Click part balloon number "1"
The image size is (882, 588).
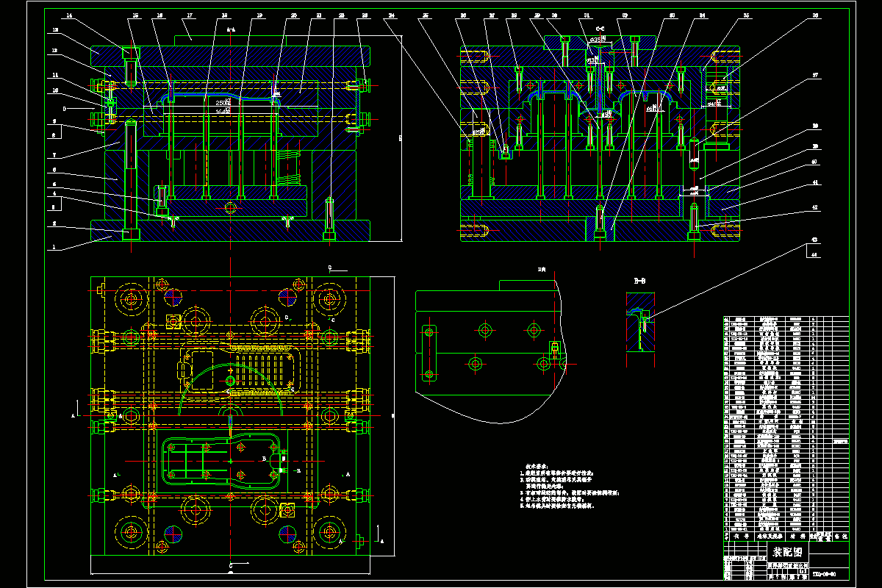(x=54, y=248)
